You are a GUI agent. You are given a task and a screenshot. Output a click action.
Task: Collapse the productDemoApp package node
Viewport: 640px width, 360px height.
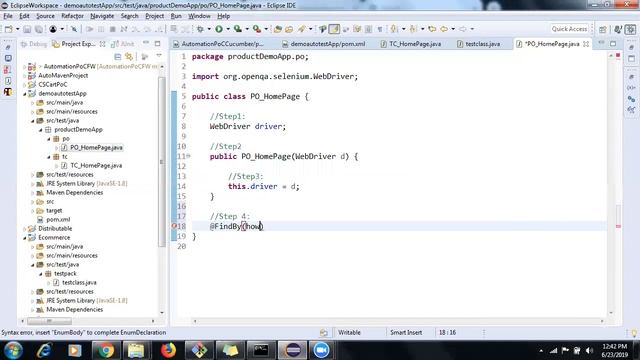click(x=40, y=129)
